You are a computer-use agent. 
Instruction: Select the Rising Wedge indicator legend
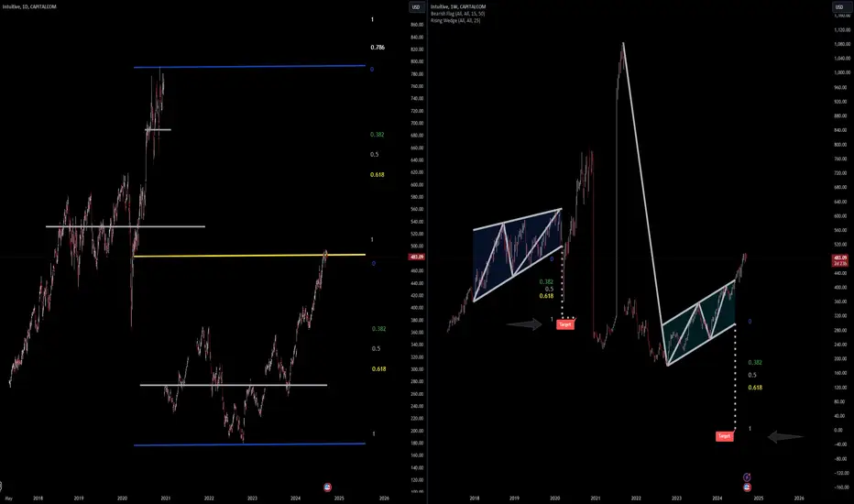[455, 21]
